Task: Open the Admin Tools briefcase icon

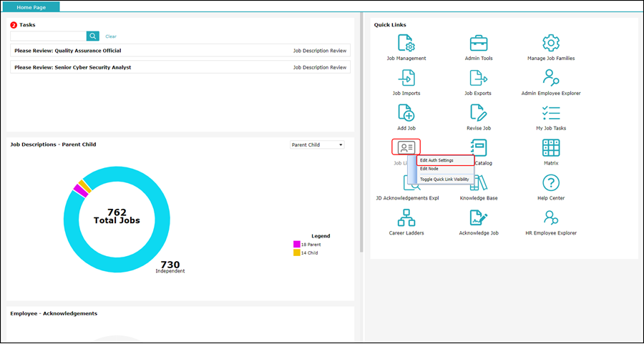Action: pyautogui.click(x=479, y=43)
